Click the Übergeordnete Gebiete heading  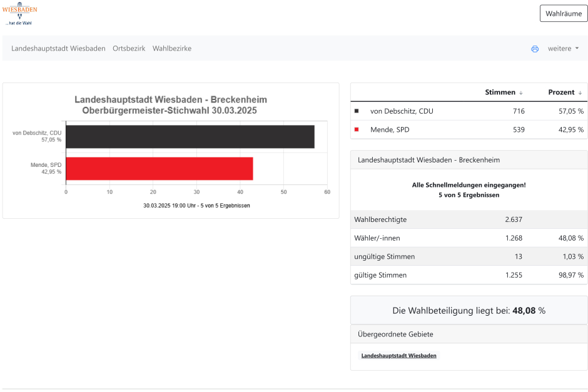(395, 334)
